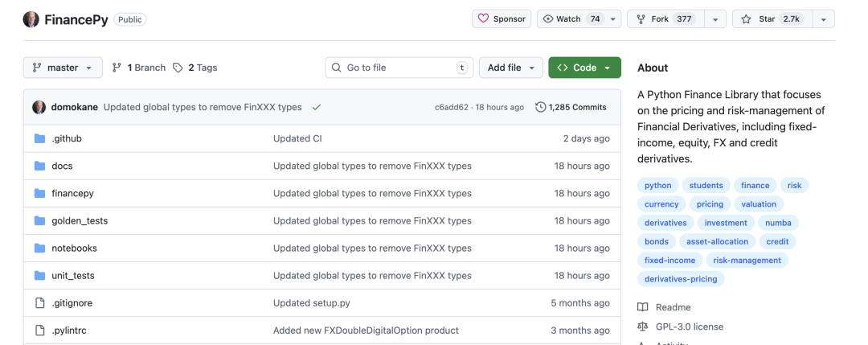Select the python topic tag
Screen dimensions: 868x345
657,186
